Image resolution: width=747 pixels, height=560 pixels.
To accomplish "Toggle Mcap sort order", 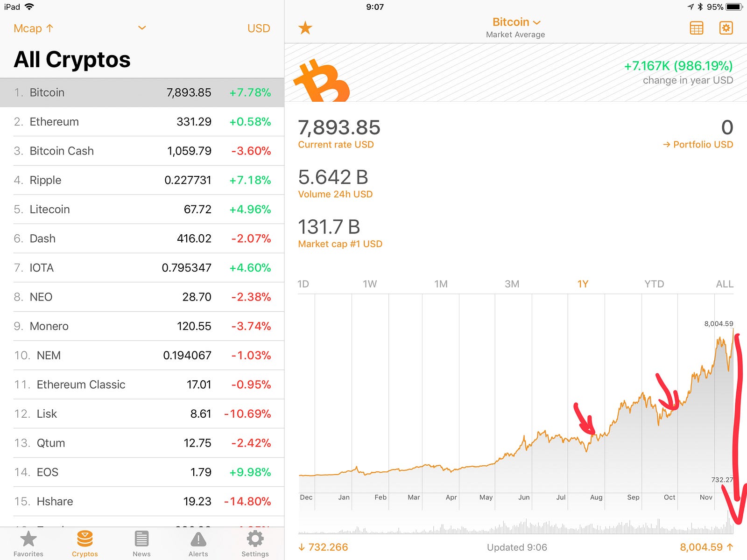I will [34, 28].
